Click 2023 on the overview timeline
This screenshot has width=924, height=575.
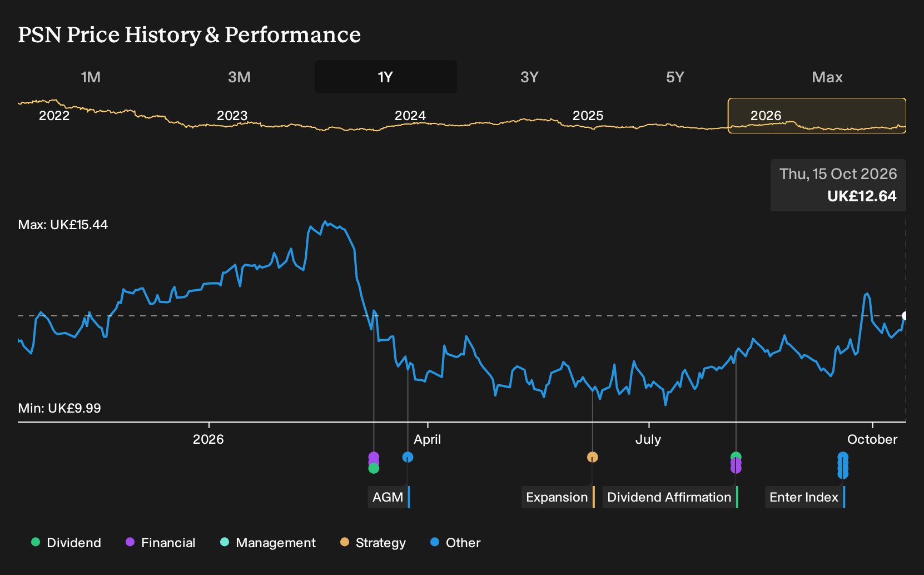[x=232, y=116]
